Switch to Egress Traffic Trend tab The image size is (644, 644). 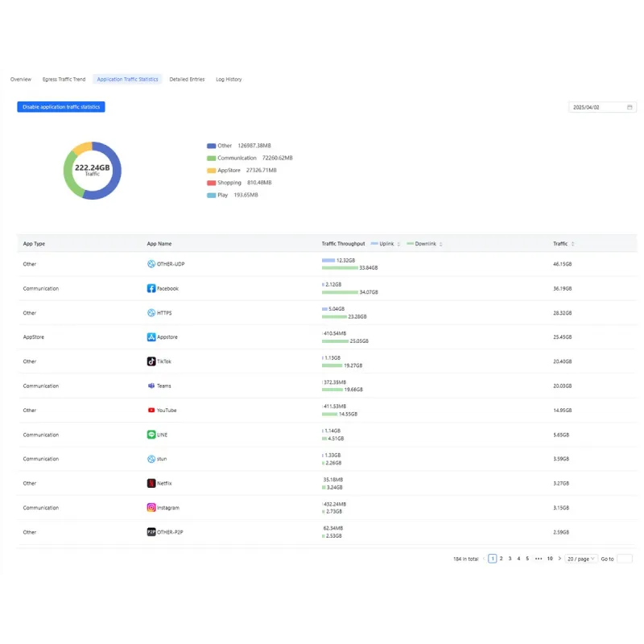[64, 80]
